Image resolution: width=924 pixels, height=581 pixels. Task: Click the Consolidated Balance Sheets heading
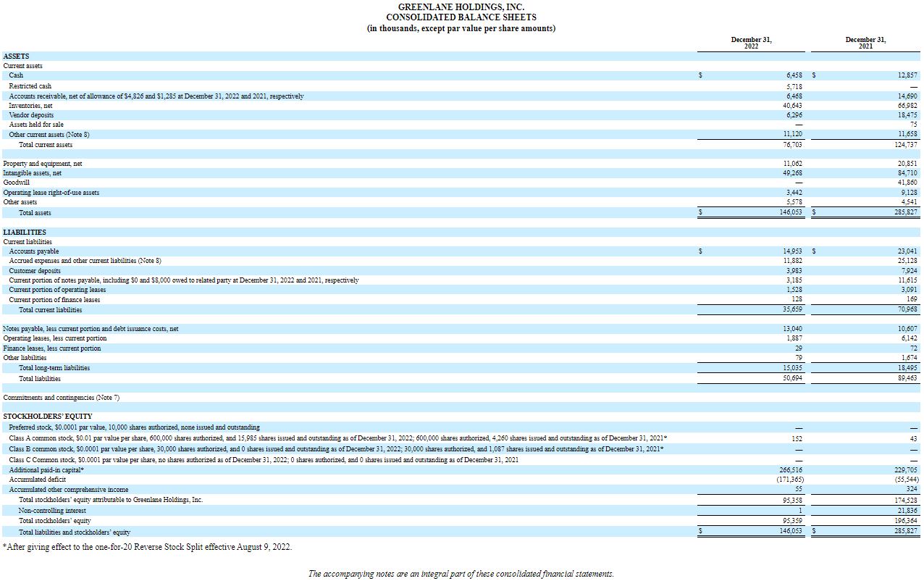pos(461,17)
